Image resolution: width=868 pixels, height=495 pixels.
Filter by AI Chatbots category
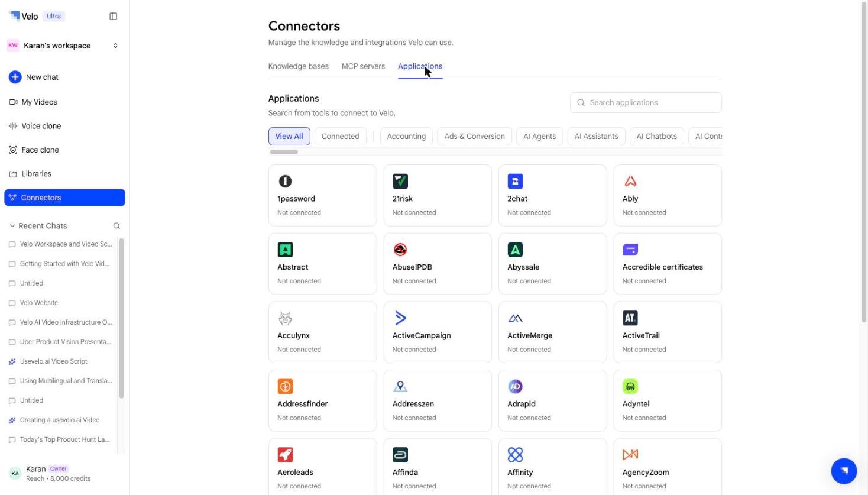coord(656,136)
